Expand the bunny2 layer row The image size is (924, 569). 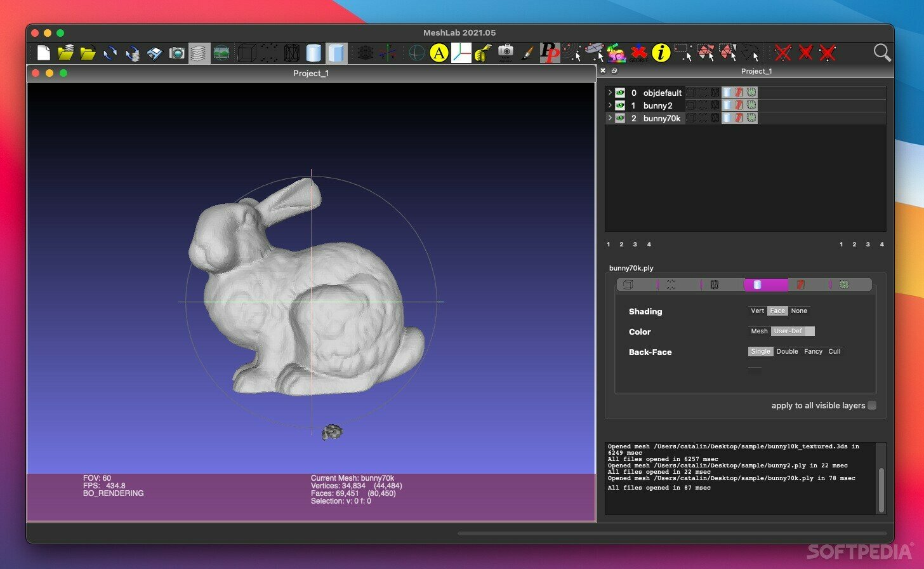[610, 105]
